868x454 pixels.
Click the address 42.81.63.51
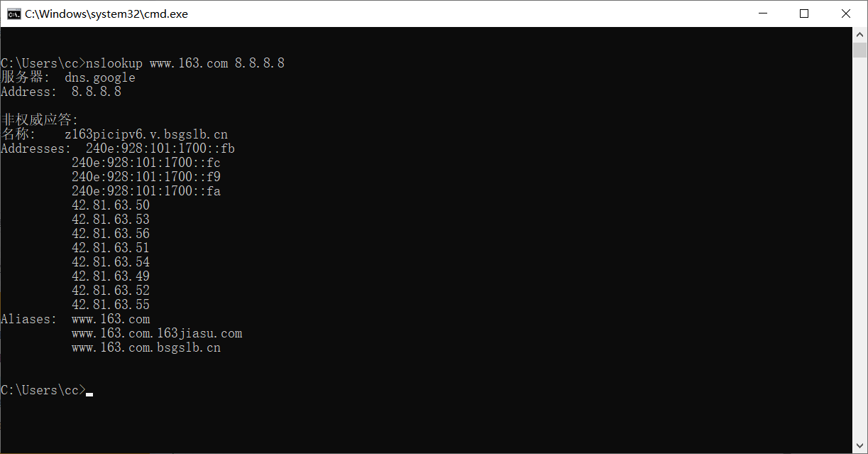tap(111, 248)
